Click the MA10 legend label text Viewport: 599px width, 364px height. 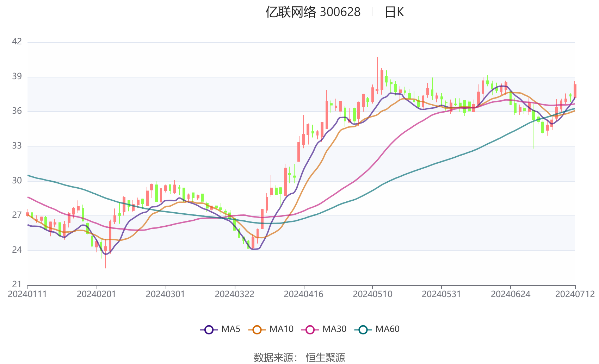pyautogui.click(x=281, y=329)
